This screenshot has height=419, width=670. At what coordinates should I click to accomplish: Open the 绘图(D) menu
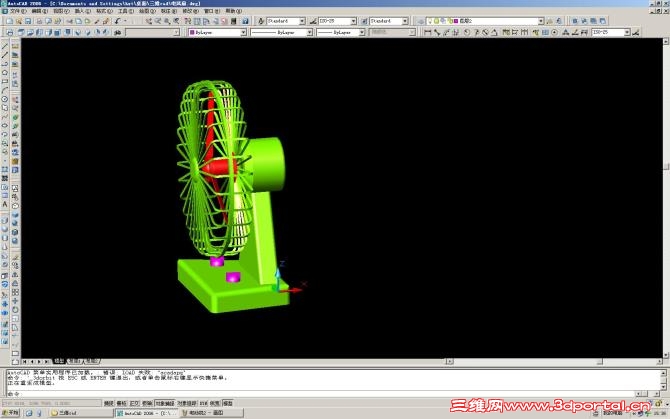point(147,11)
